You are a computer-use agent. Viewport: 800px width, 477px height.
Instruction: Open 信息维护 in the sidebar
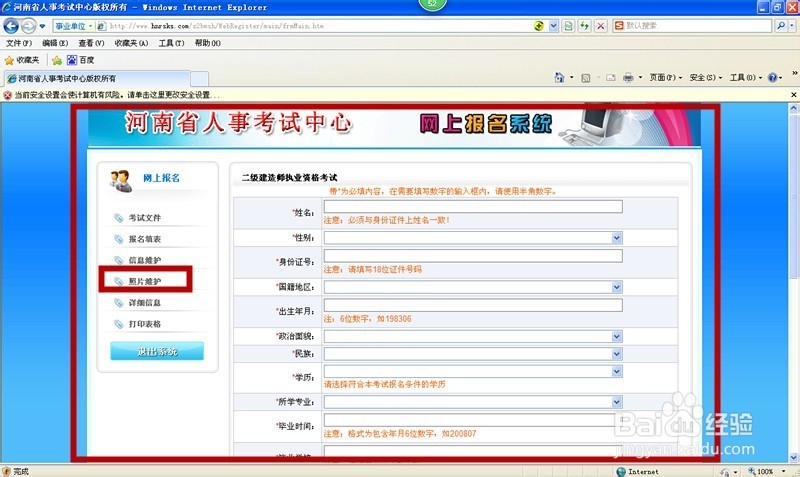click(144, 260)
